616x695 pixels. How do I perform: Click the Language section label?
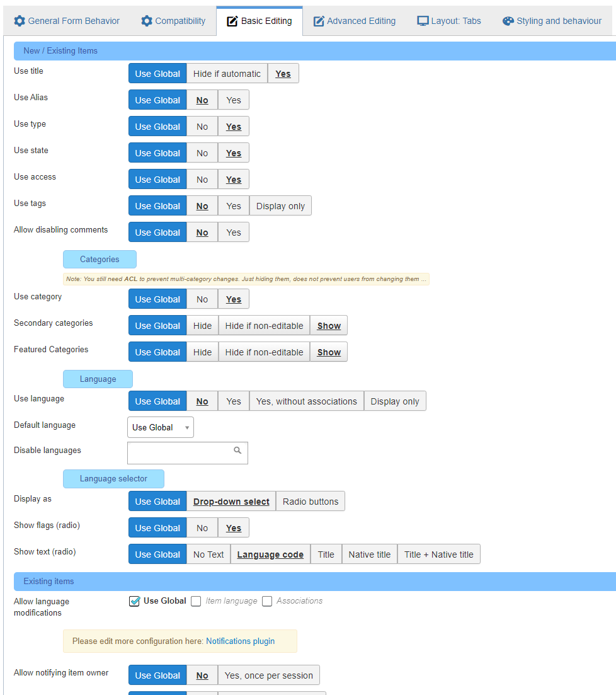[98, 379]
